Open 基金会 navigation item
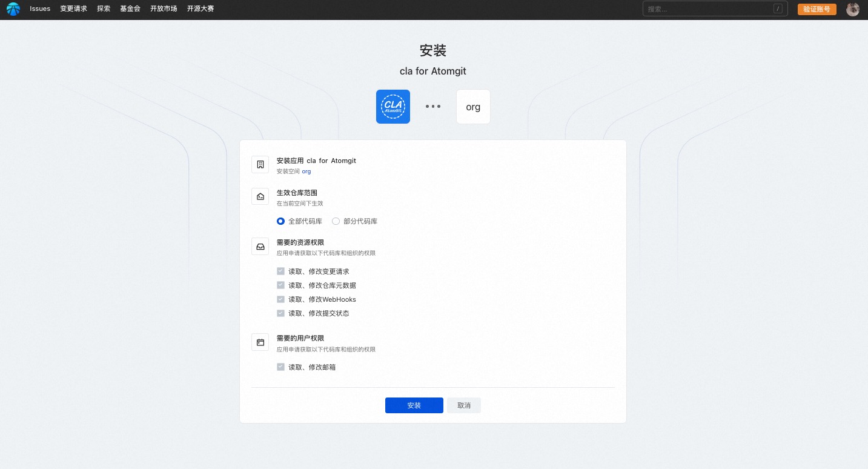 pos(130,9)
